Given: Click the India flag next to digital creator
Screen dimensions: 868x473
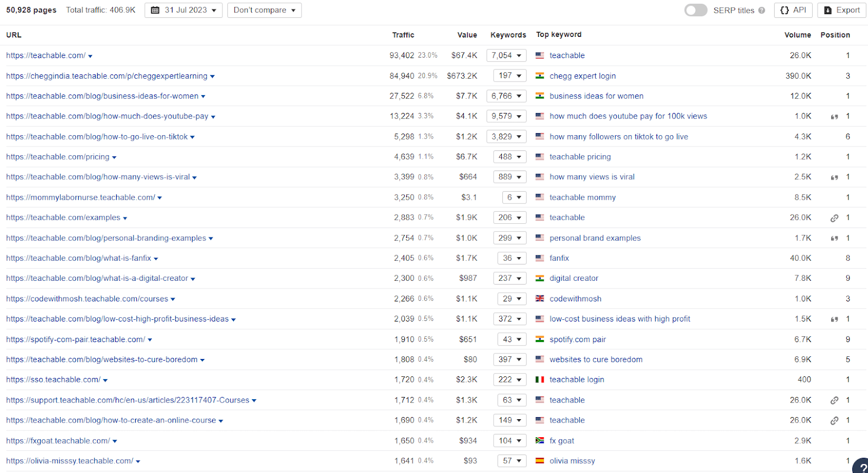Looking at the screenshot, I should [540, 278].
